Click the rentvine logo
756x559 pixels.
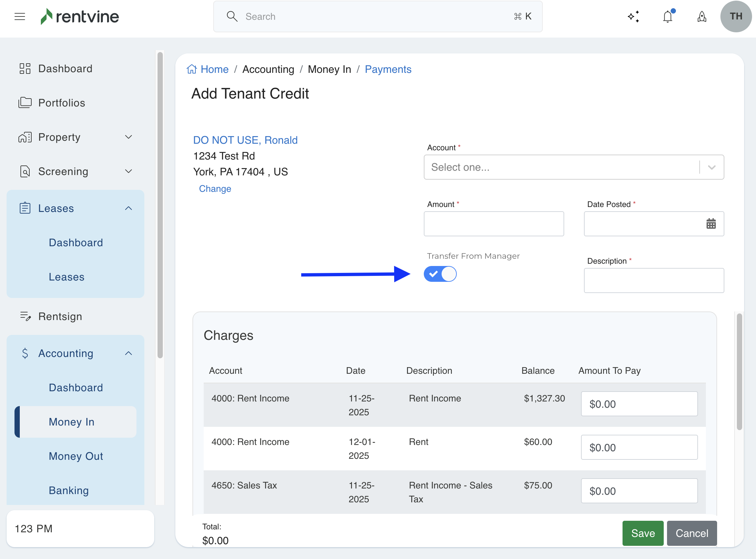pos(80,16)
